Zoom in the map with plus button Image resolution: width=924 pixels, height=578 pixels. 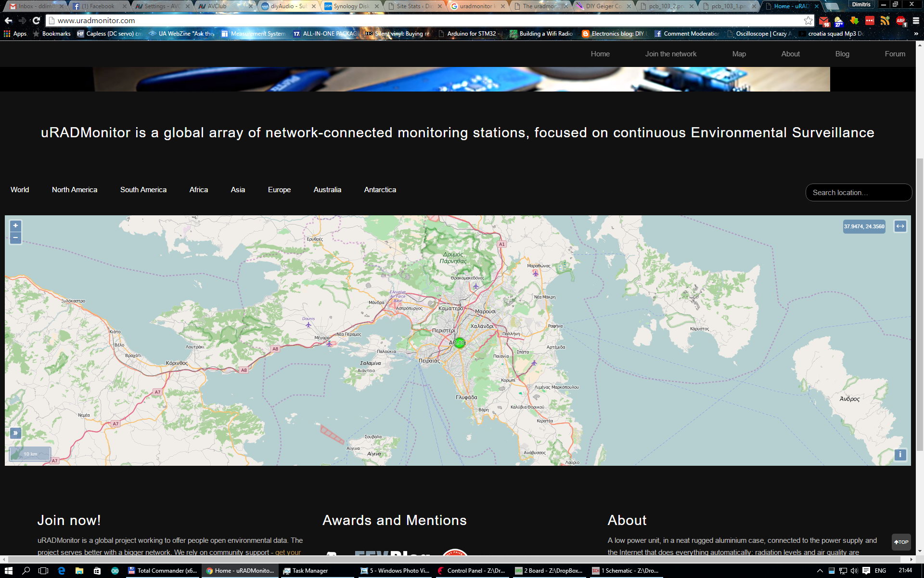point(15,225)
